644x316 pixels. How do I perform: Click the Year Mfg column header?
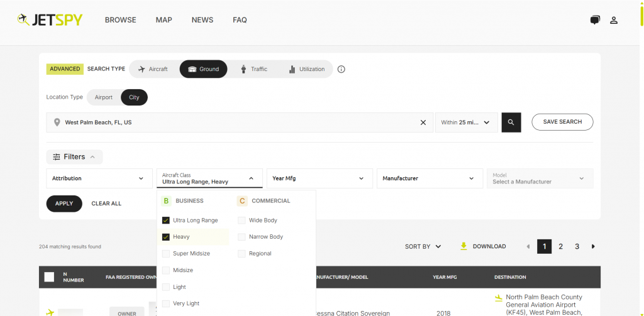(445, 277)
